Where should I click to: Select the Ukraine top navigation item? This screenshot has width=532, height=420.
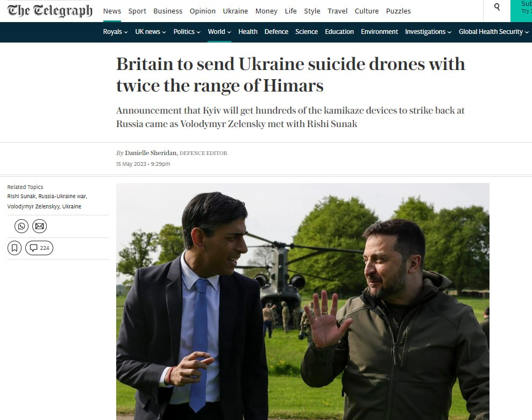(x=236, y=11)
